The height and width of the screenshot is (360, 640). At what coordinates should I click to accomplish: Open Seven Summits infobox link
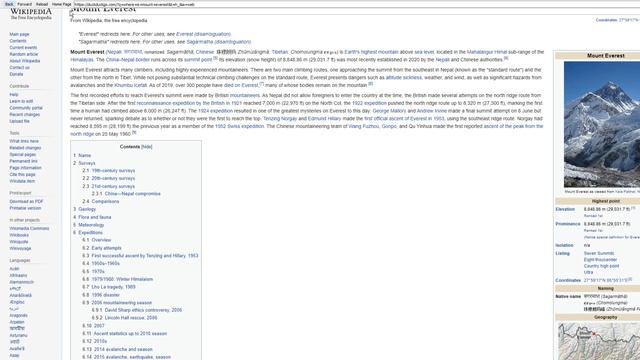tap(599, 253)
